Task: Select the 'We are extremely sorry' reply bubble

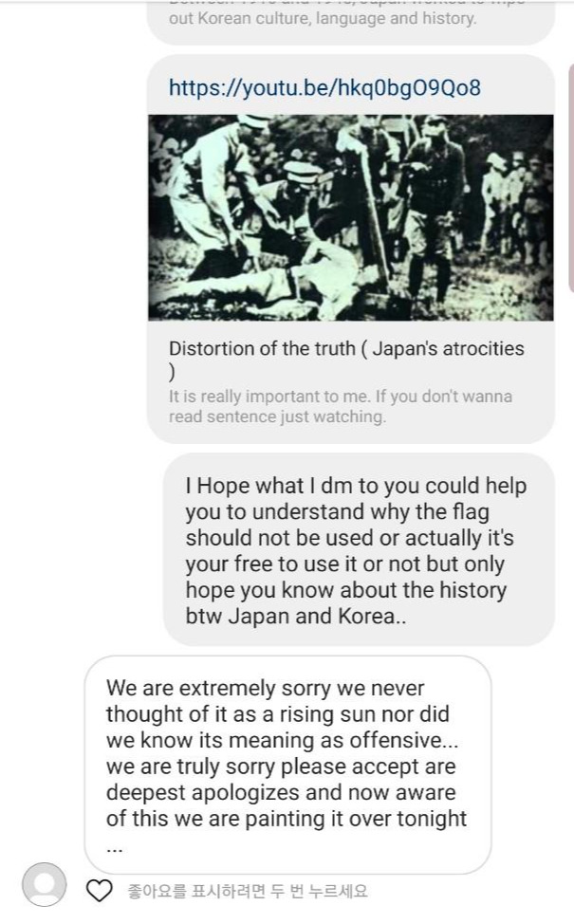Action: tap(287, 765)
